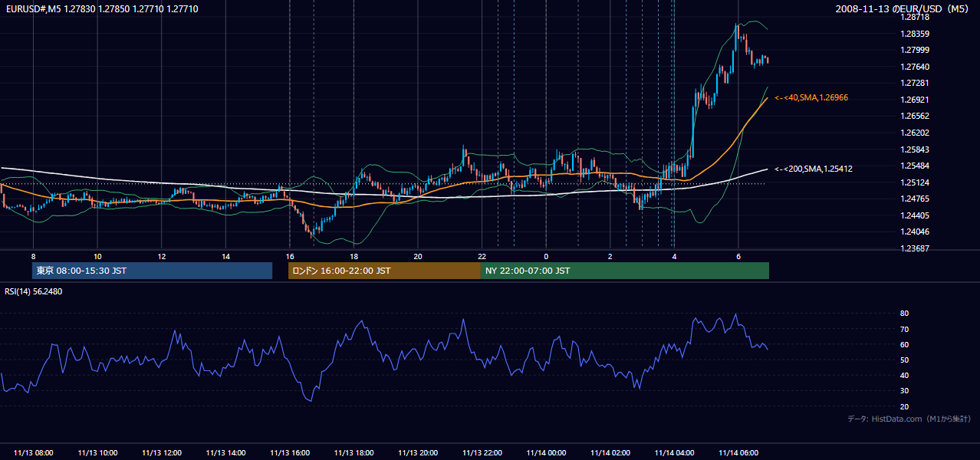Click the 11/14 06:00 bottom time label
The height and width of the screenshot is (460, 980).
click(x=738, y=453)
